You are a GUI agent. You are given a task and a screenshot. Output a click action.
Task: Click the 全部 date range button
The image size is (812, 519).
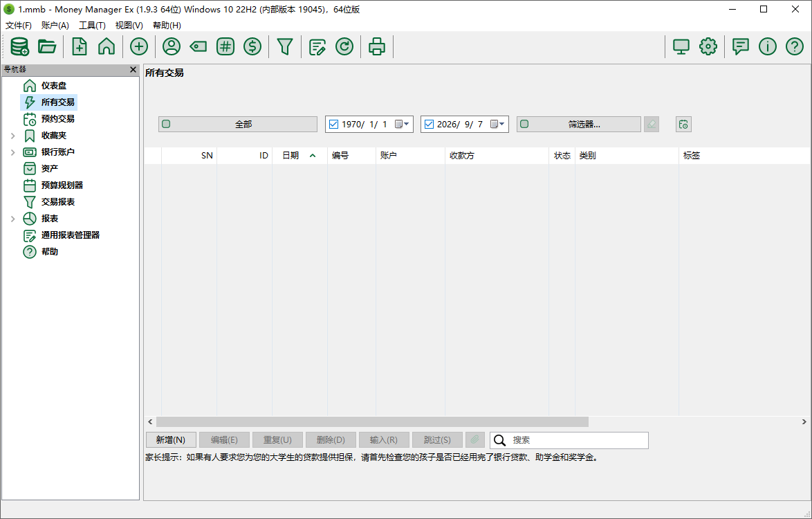pyautogui.click(x=238, y=125)
